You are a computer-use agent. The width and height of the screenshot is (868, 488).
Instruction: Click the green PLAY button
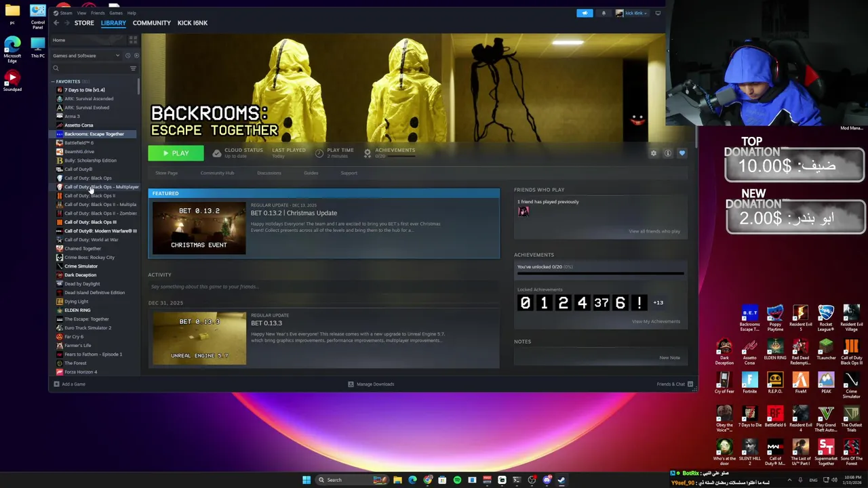point(176,154)
